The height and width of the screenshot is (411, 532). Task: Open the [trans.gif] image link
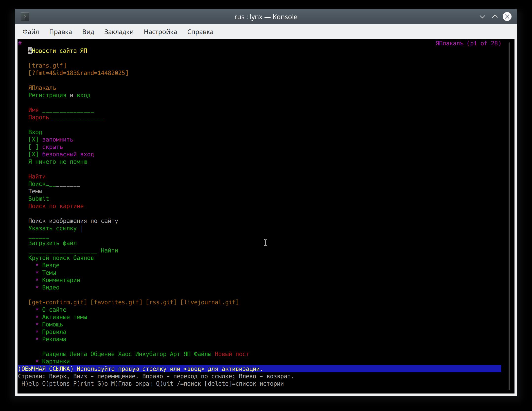pyautogui.click(x=47, y=66)
